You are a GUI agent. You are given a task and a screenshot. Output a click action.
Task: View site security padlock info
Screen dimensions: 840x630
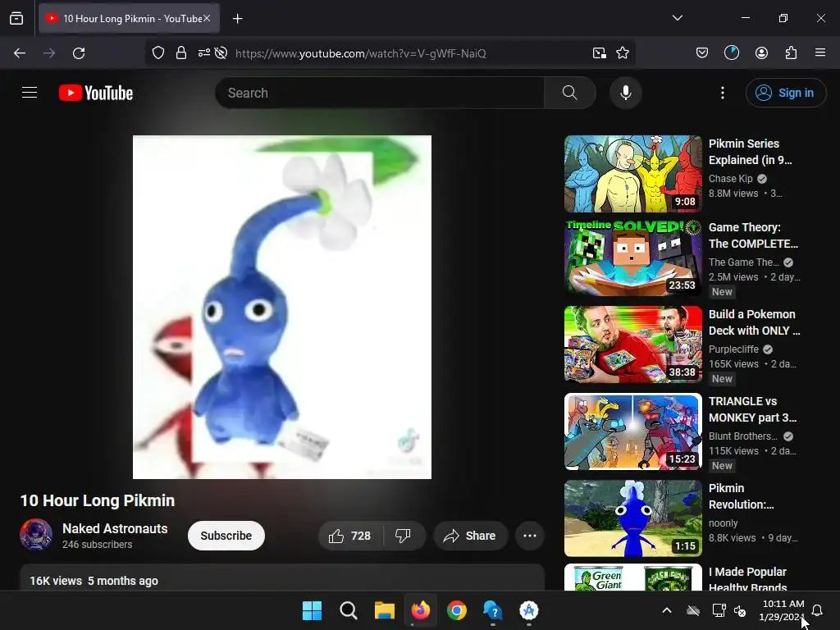coord(181,53)
